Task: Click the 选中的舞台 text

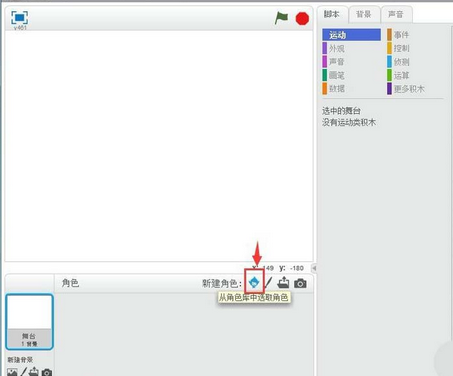Action: coord(341,111)
